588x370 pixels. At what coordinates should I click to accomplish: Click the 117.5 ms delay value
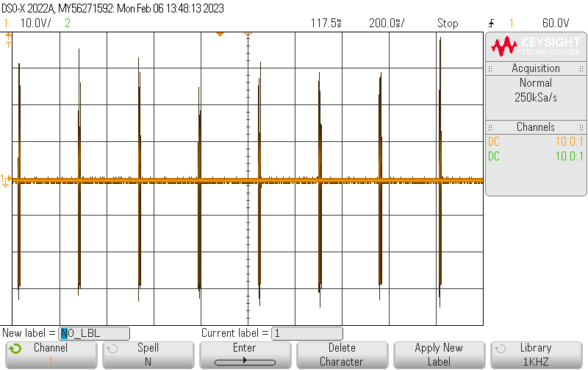tap(326, 24)
